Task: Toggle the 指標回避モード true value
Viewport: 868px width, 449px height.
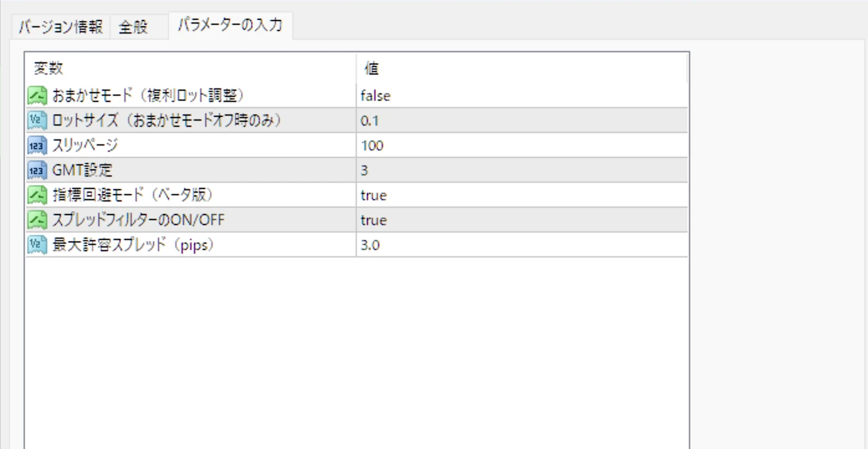Action: (374, 195)
